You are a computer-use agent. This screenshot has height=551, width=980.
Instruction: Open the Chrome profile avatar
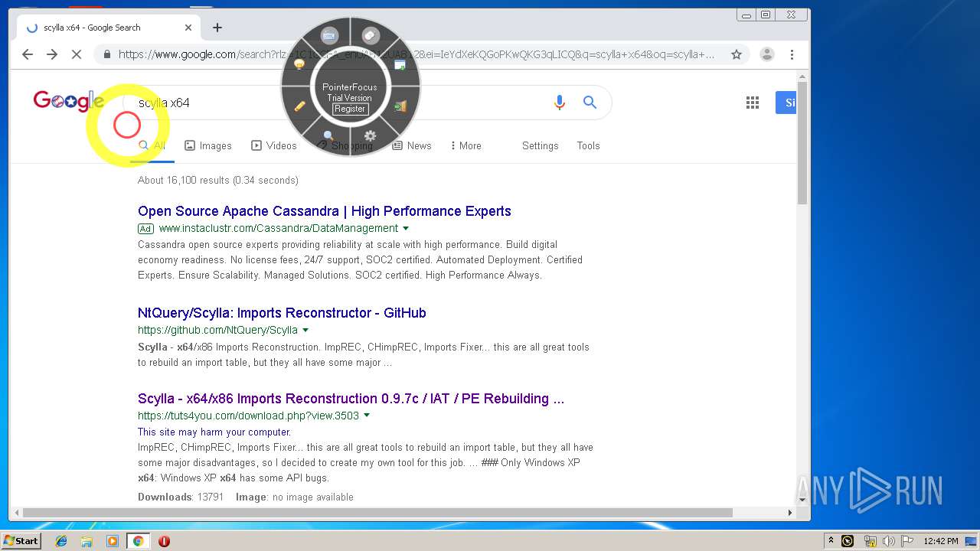click(x=767, y=54)
